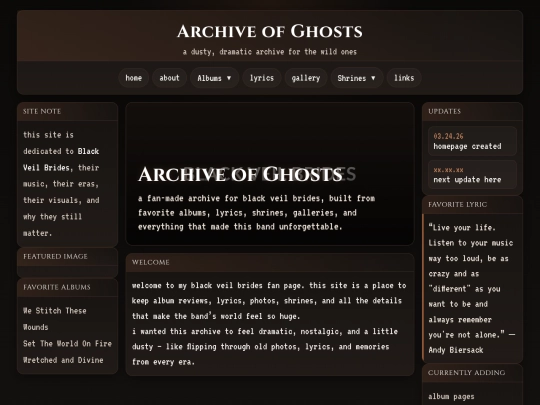540x405 pixels.
Task: Expand the Shrines dropdown menu
Action: (356, 78)
